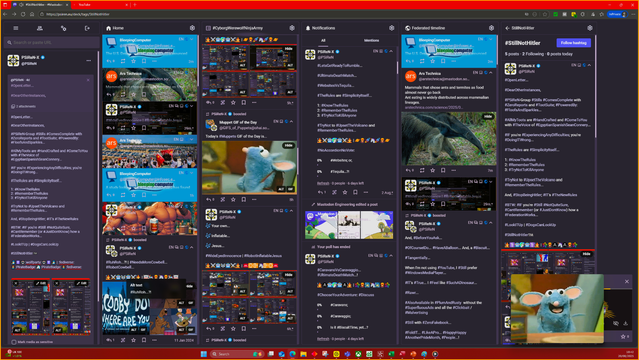The width and height of the screenshot is (639, 360).
Task: Open the #CyborgWerewolfNinjaArmy column settings icon
Action: tap(292, 28)
